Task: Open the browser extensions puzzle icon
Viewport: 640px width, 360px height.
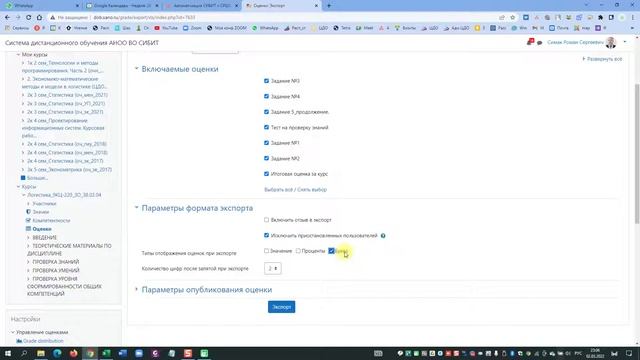Action: point(600,18)
